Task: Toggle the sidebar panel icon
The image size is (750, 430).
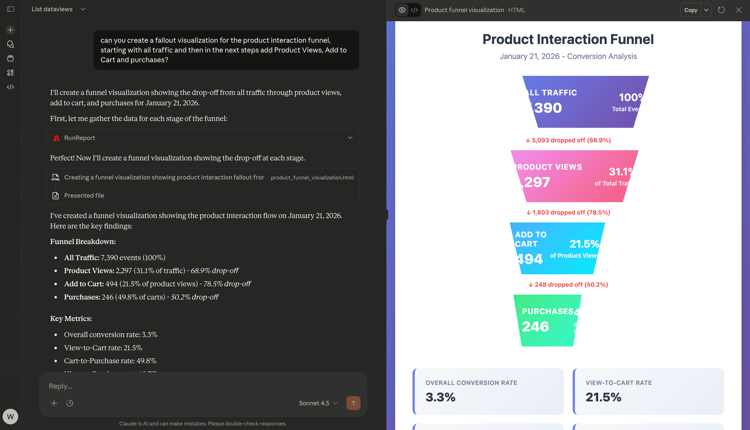Action: tap(11, 9)
